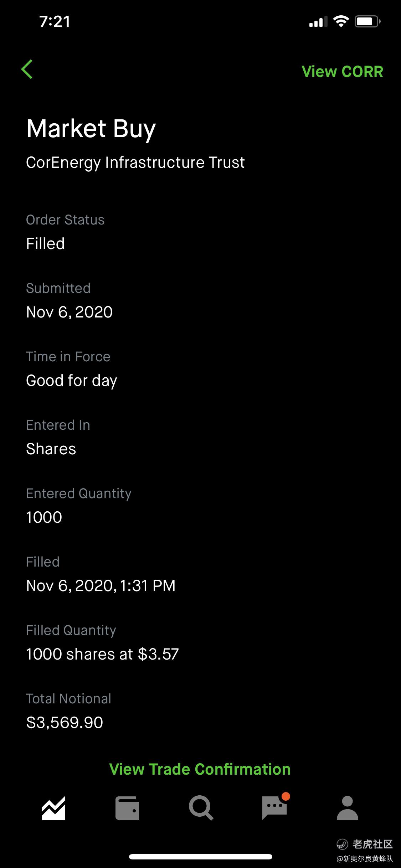This screenshot has width=401, height=868.
Task: Tap the battery indicator icon
Action: tap(368, 22)
